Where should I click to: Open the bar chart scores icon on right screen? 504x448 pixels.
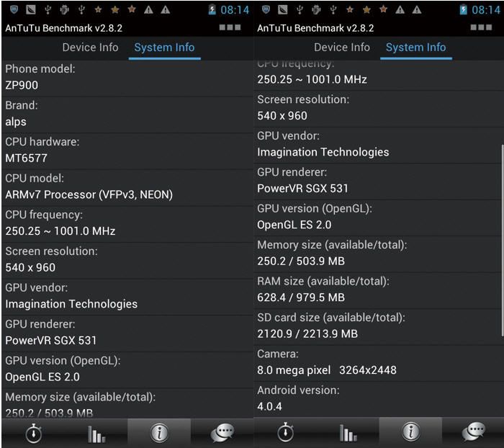tap(348, 433)
